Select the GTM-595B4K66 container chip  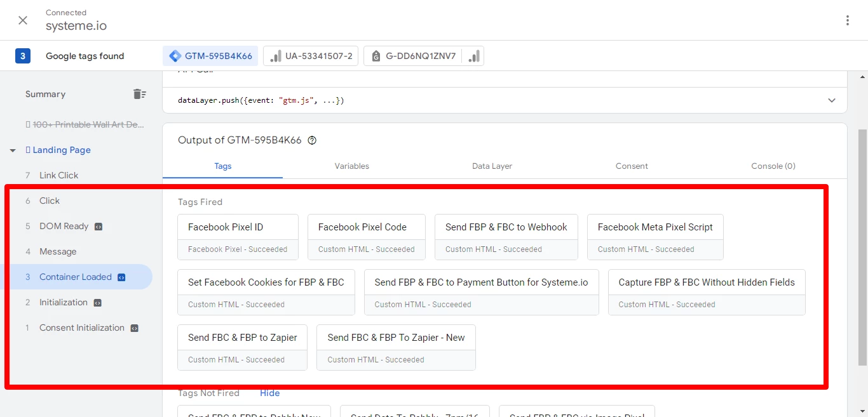coord(210,56)
